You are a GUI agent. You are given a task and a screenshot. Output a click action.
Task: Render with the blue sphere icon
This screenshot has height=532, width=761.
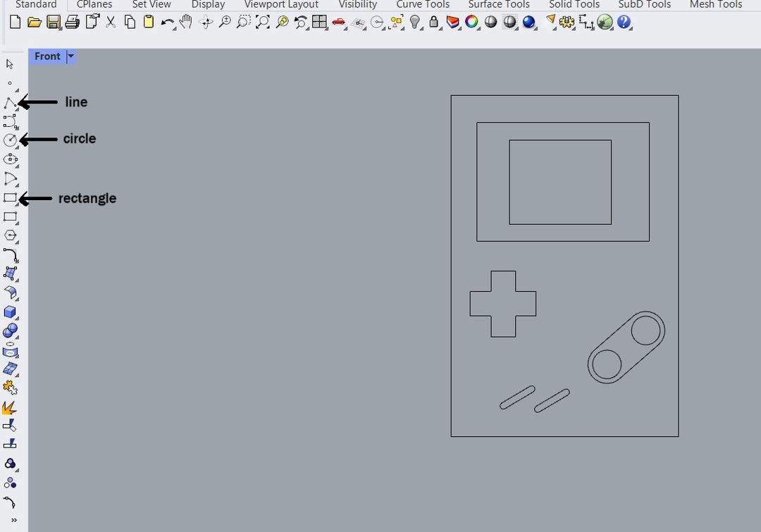[x=528, y=23]
